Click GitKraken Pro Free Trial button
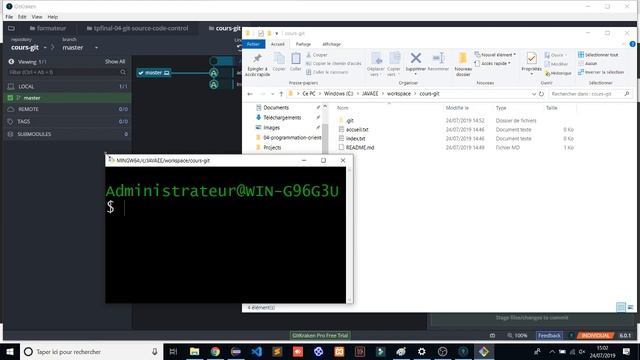Image resolution: width=640 pixels, height=360 pixels. 320,336
